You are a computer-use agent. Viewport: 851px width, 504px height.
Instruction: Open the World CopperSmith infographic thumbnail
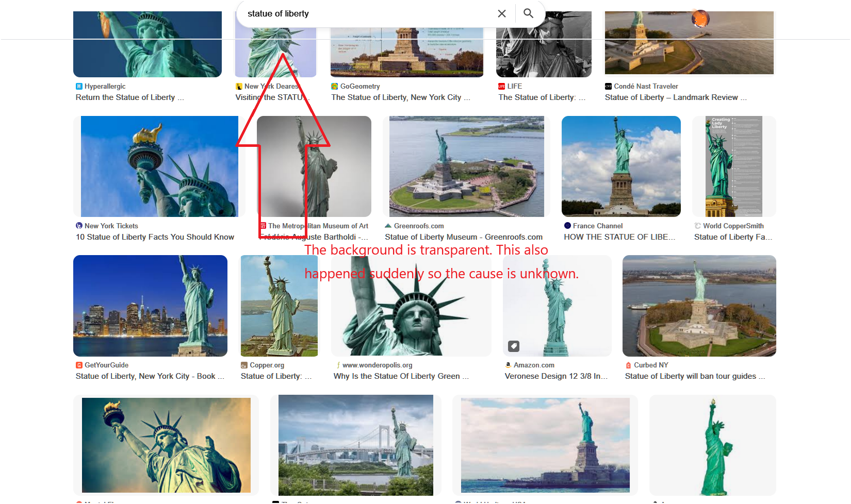pyautogui.click(x=733, y=166)
